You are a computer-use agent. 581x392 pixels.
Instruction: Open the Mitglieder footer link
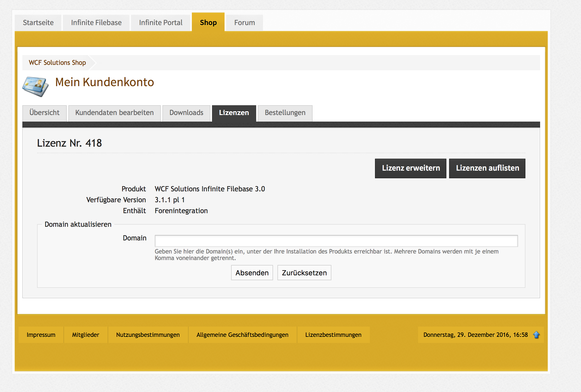[86, 335]
